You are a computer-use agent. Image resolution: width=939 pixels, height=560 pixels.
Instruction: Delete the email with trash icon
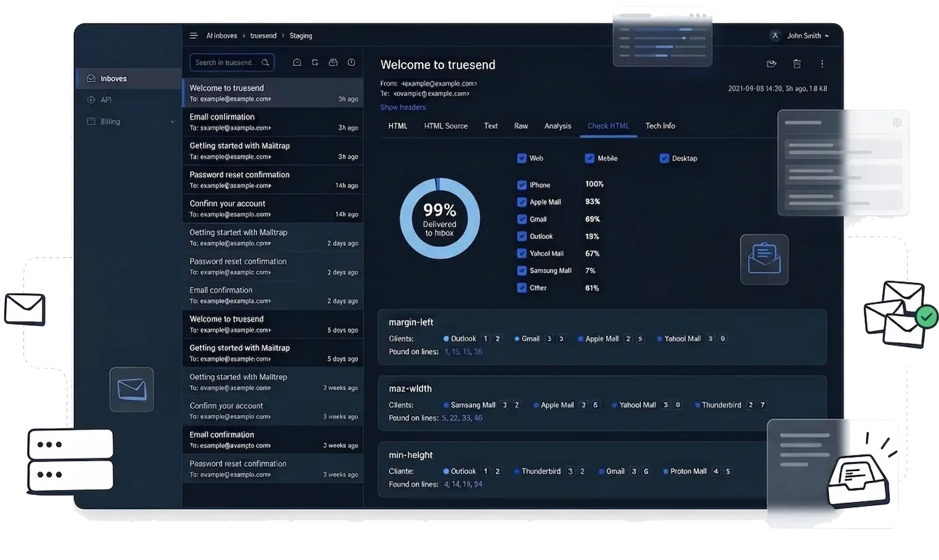point(797,63)
